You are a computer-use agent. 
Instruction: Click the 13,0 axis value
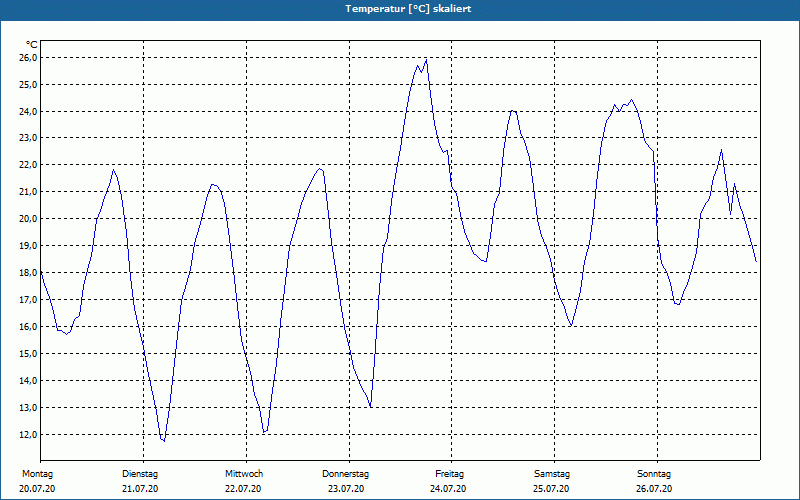tap(28, 408)
